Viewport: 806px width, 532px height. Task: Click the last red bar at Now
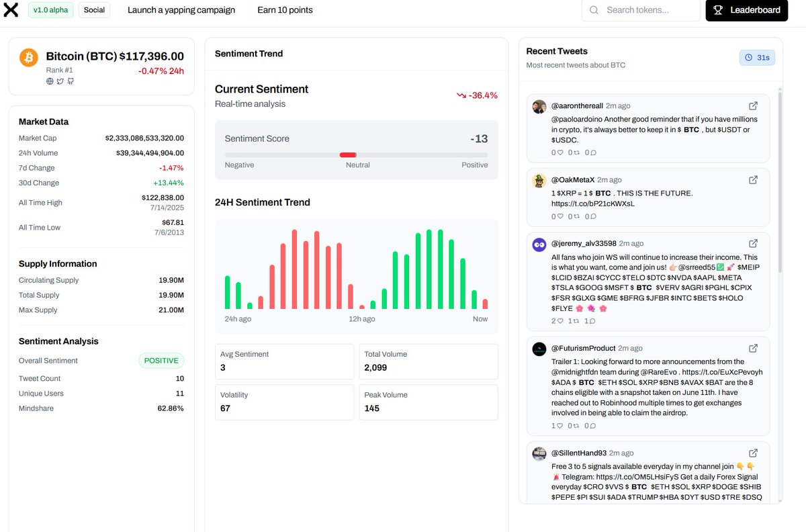pyautogui.click(x=485, y=304)
